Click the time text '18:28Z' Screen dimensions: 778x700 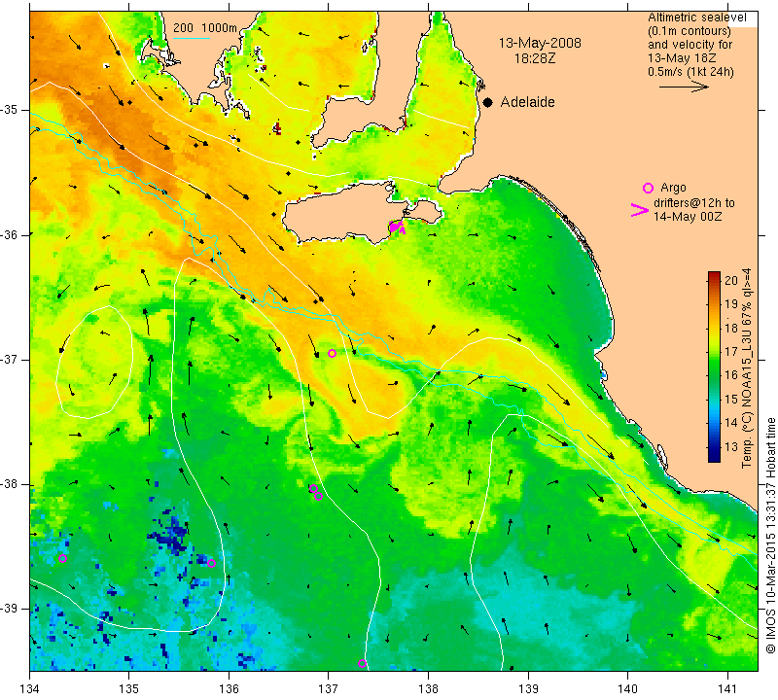(535, 58)
